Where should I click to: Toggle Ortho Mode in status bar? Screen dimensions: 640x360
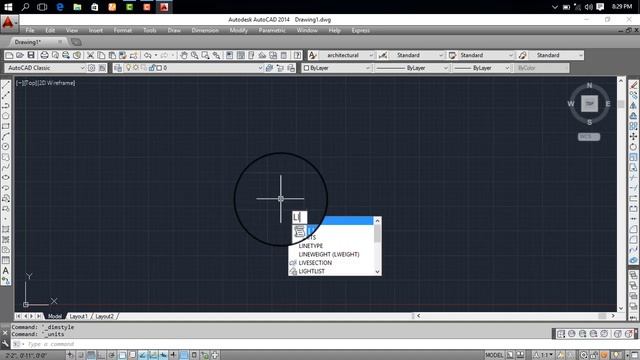point(101,355)
